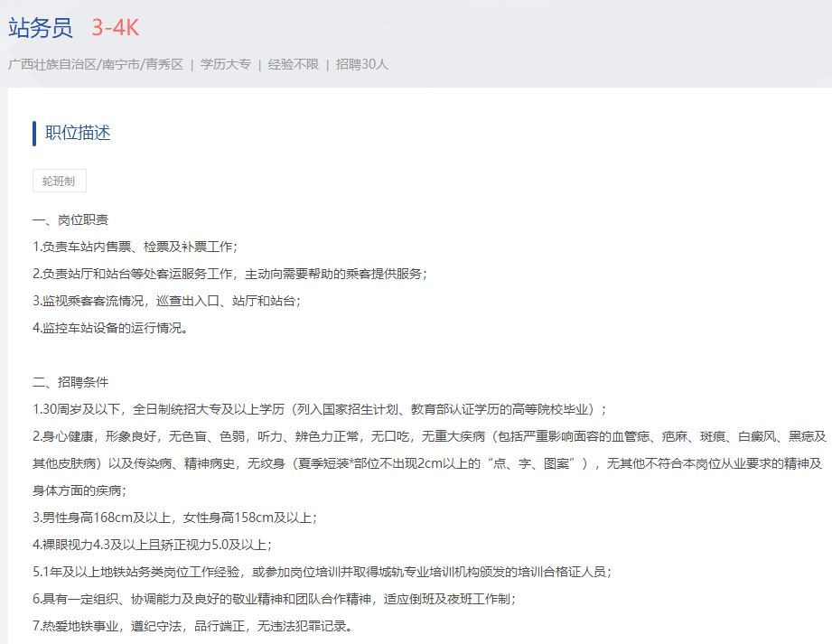Click the duty line about 售票、检票及补票

pos(136,247)
